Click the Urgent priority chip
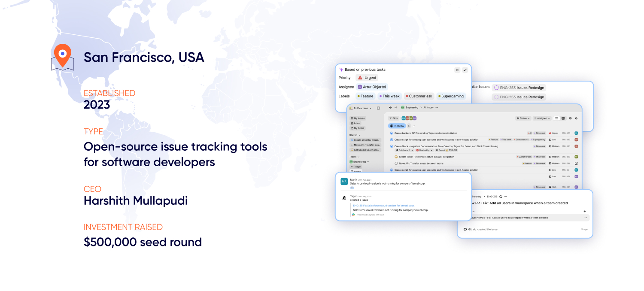The height and width of the screenshot is (291, 644). point(367,78)
